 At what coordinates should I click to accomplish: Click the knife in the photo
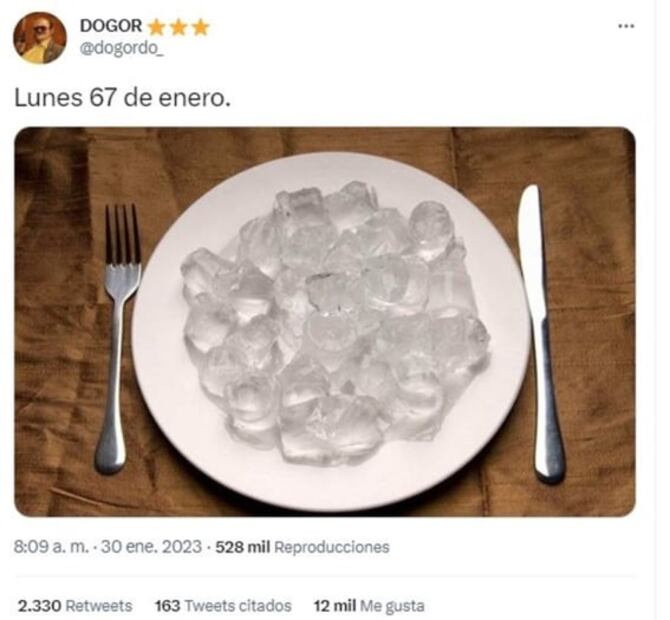tap(541, 333)
